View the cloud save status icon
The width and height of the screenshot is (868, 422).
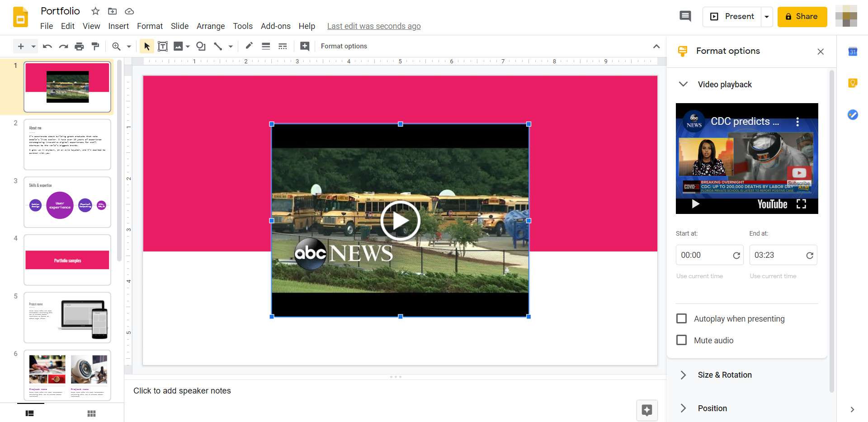click(x=129, y=11)
